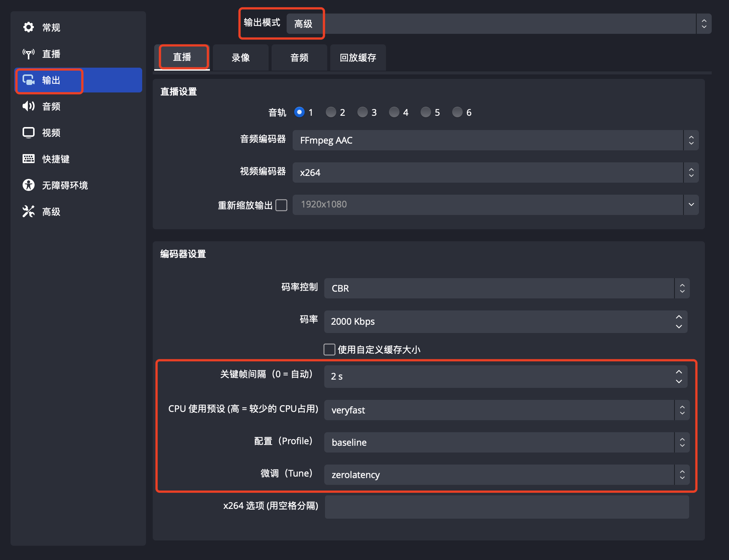The width and height of the screenshot is (729, 560).
Task: Open the CPU preset veryfast dropdown
Action: (506, 410)
